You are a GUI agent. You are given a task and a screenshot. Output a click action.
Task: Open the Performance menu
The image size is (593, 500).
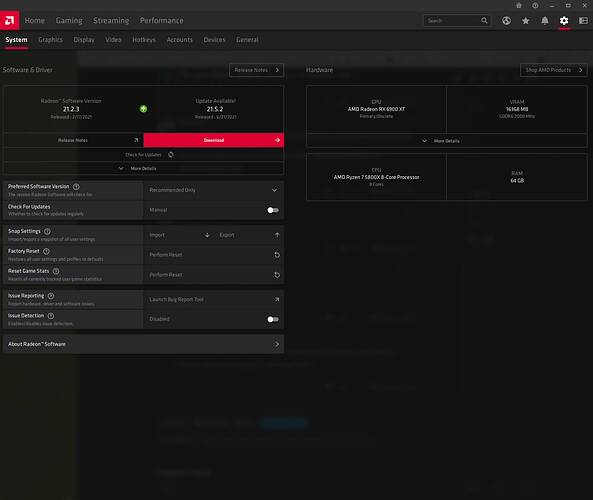(161, 20)
